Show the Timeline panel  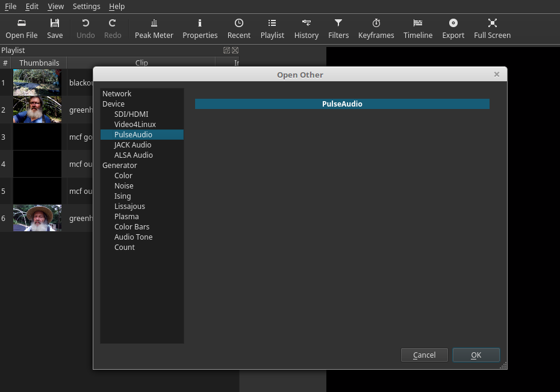click(418, 29)
